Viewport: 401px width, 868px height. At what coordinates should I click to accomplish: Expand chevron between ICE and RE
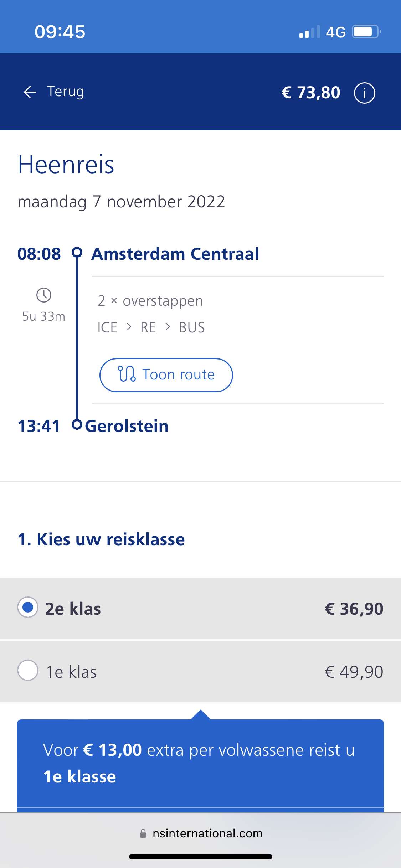click(x=129, y=327)
